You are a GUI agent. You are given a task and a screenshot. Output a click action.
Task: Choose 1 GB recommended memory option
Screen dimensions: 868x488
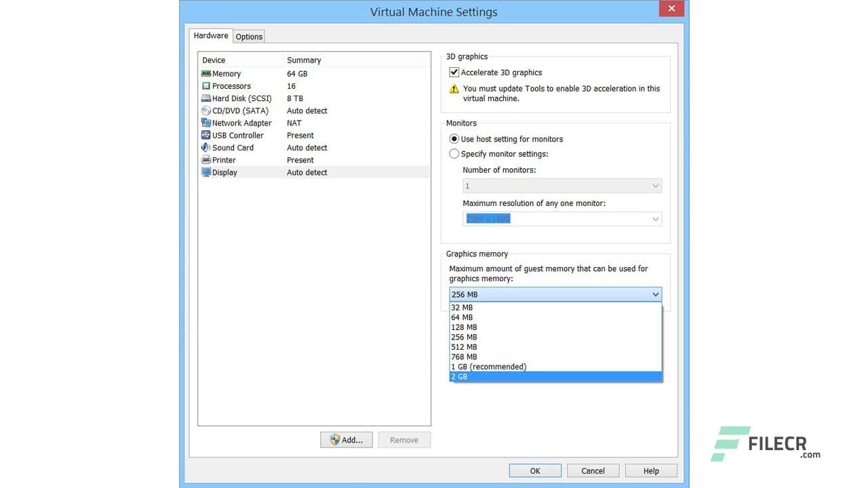click(488, 366)
